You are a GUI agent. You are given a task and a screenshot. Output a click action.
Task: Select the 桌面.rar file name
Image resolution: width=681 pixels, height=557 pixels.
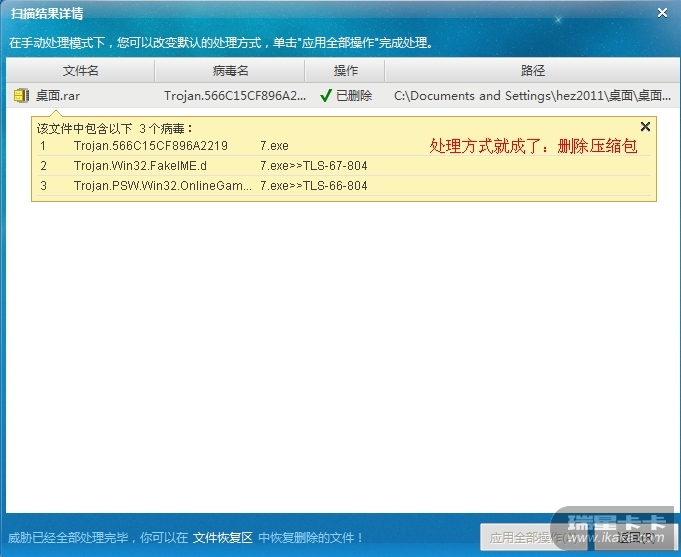tap(58, 96)
